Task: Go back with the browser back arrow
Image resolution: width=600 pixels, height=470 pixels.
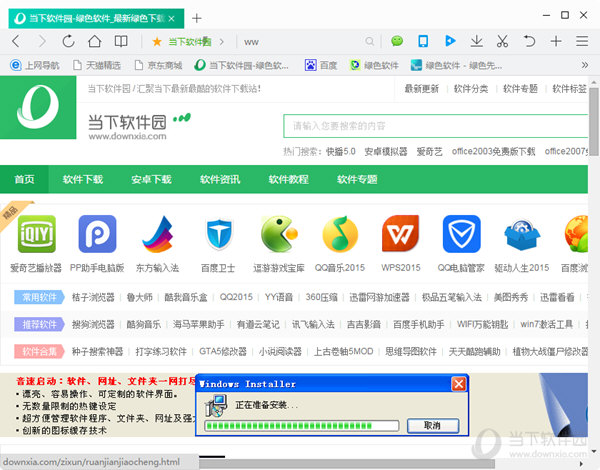Action: click(16, 41)
